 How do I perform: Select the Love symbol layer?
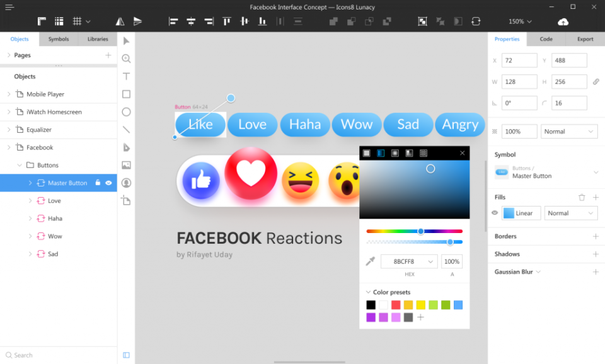coord(59,200)
